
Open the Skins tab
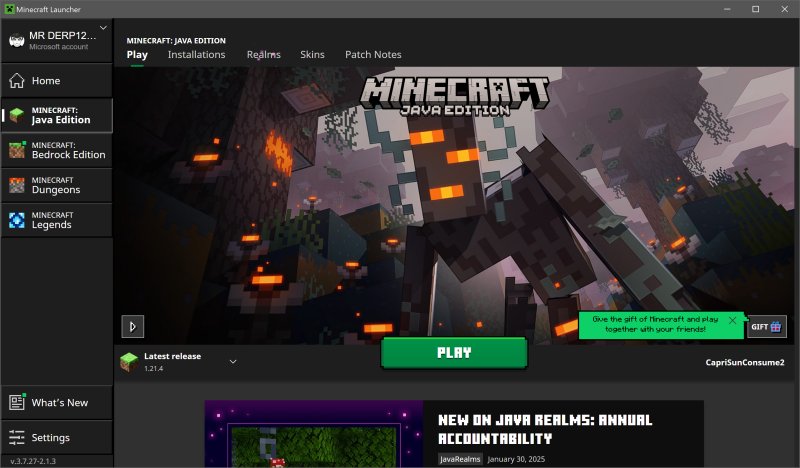tap(312, 55)
